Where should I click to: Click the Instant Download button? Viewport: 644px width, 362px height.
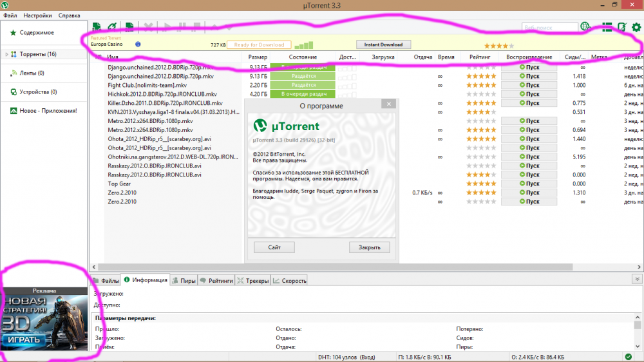coord(383,44)
